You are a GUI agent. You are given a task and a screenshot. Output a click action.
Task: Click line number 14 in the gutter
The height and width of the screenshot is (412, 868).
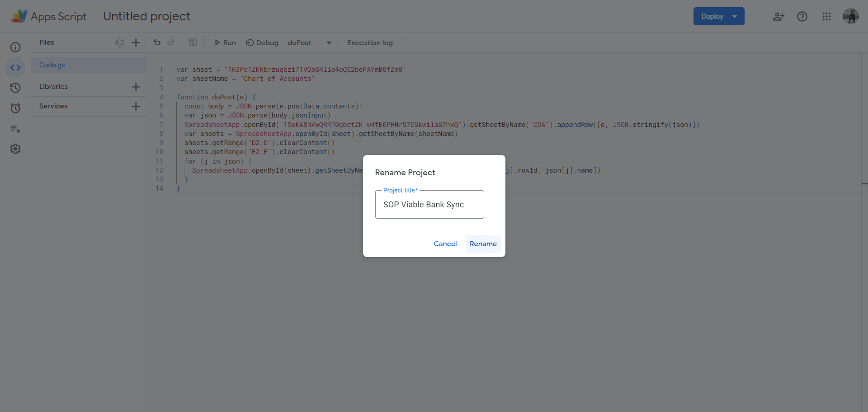click(x=159, y=188)
